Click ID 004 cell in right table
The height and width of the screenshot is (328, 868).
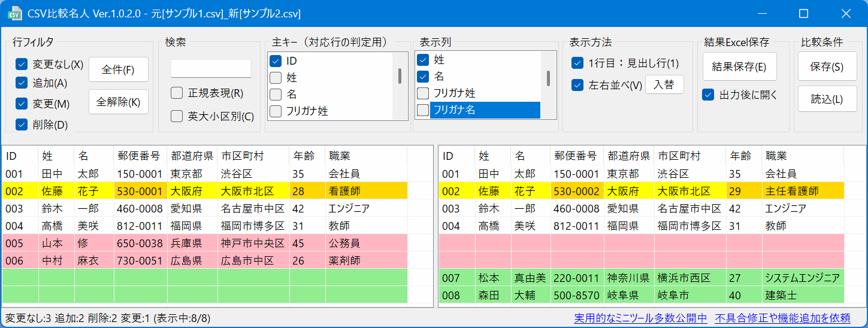tap(457, 226)
